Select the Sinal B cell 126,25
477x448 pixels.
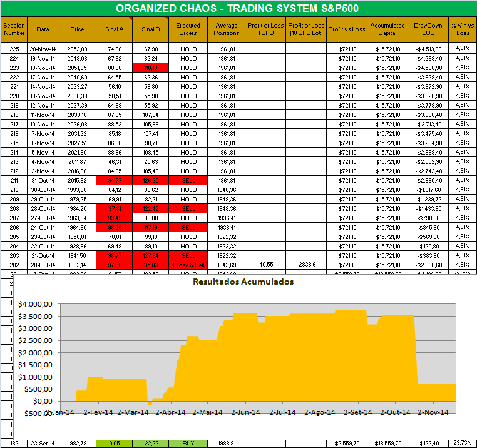pos(151,181)
